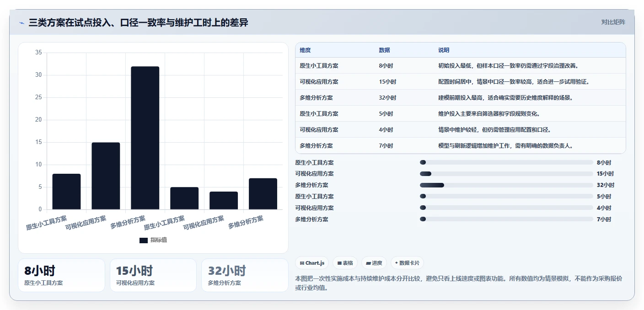
Task: Click the shortest chart bar with value 4
Action: click(x=224, y=201)
